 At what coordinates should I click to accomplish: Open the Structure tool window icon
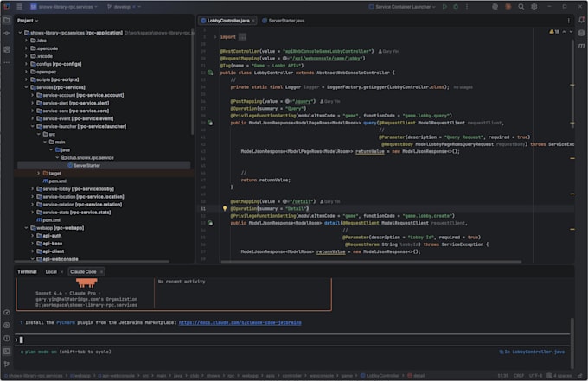[7, 49]
